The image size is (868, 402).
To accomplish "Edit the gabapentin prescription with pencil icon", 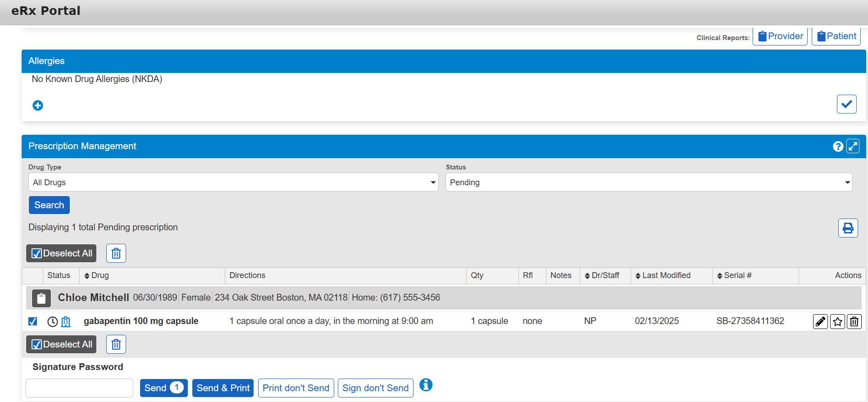I will tap(820, 322).
